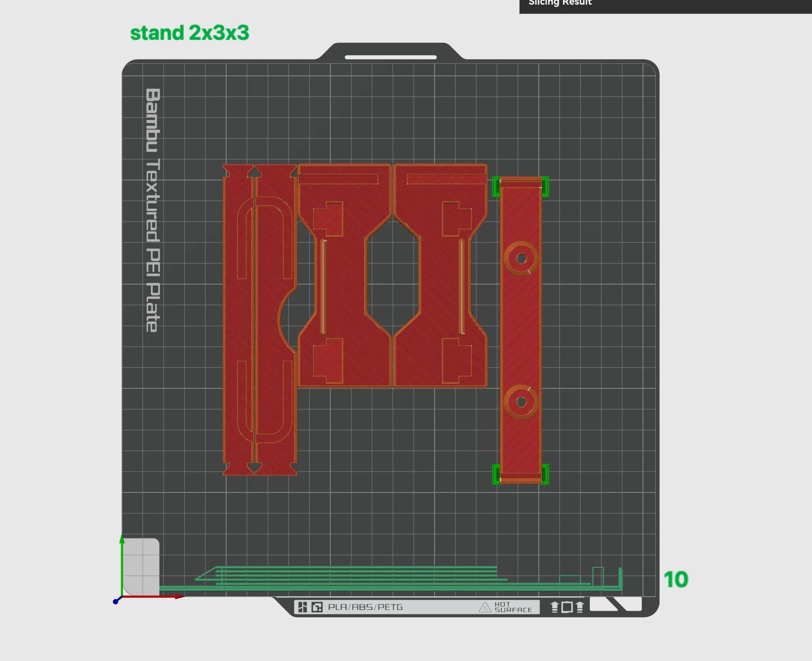Select the tall bar part with two round holes

pos(521,330)
